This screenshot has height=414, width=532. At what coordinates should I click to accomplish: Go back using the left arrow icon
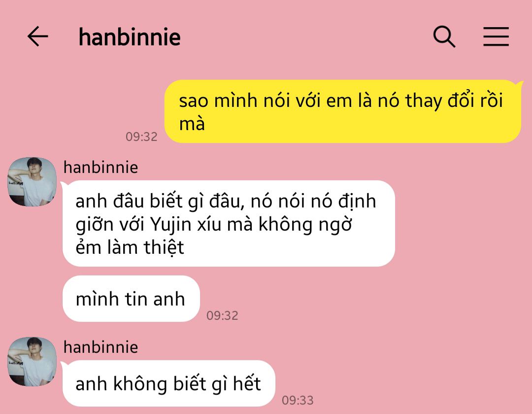point(37,36)
